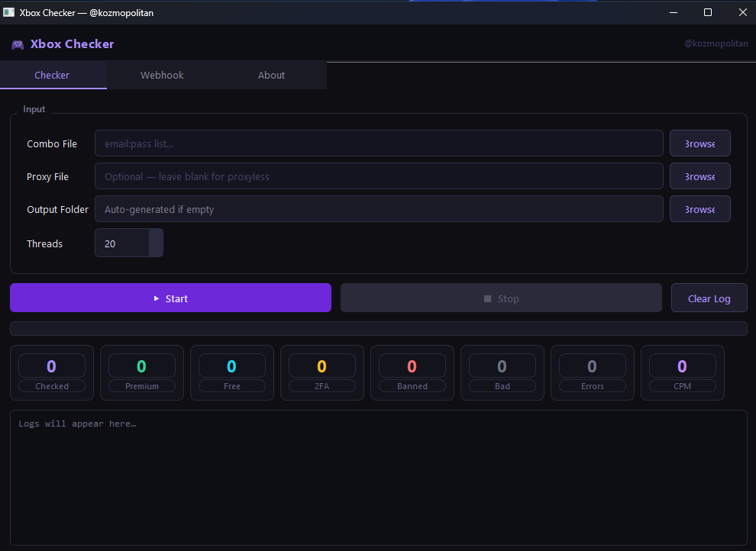Image resolution: width=756 pixels, height=551 pixels.
Task: Click the Combo File label
Action: pyautogui.click(x=52, y=143)
